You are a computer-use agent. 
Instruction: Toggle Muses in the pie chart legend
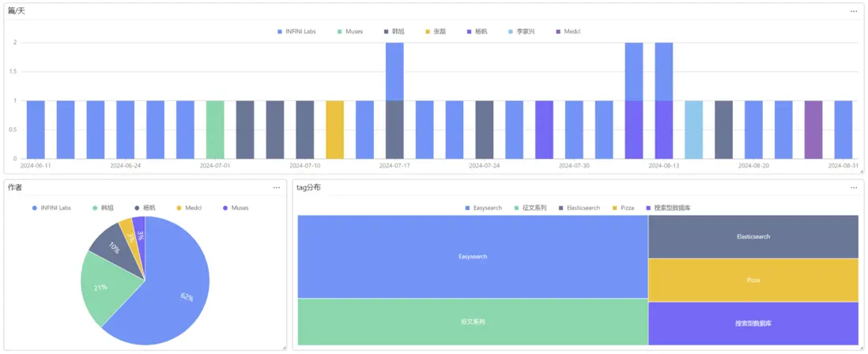click(236, 208)
